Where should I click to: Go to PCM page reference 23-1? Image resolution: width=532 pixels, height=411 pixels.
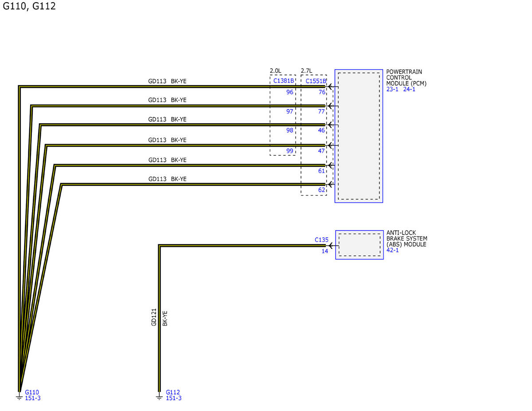pos(392,89)
